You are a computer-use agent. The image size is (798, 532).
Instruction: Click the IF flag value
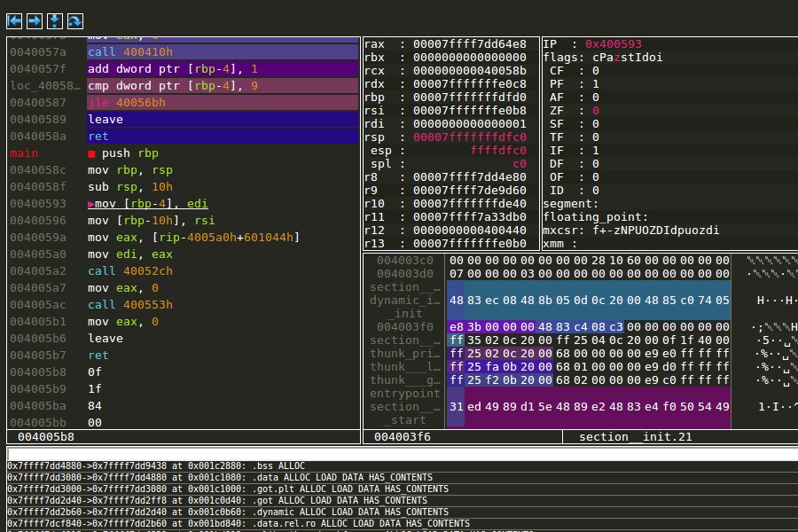pos(596,150)
